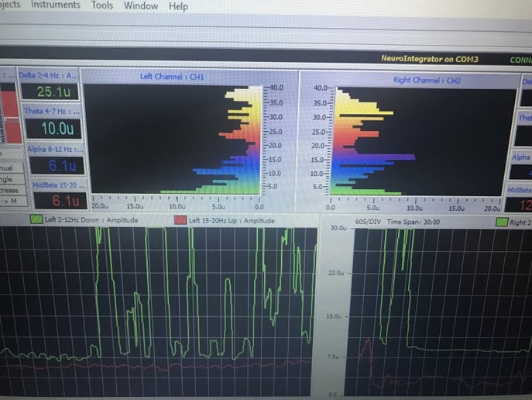Click the Delta 2-4 Hz value 25.1u

[x=50, y=91]
